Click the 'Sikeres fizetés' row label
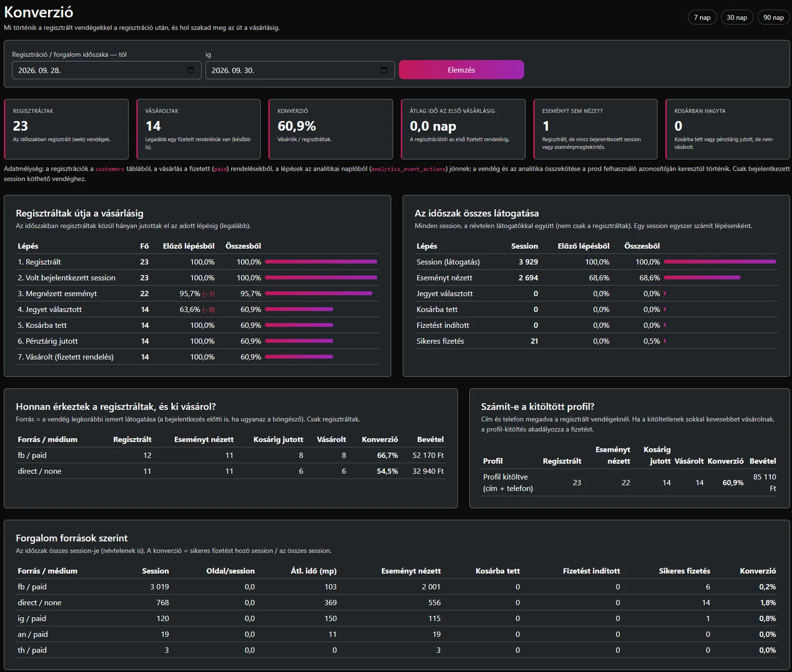 pyautogui.click(x=440, y=341)
